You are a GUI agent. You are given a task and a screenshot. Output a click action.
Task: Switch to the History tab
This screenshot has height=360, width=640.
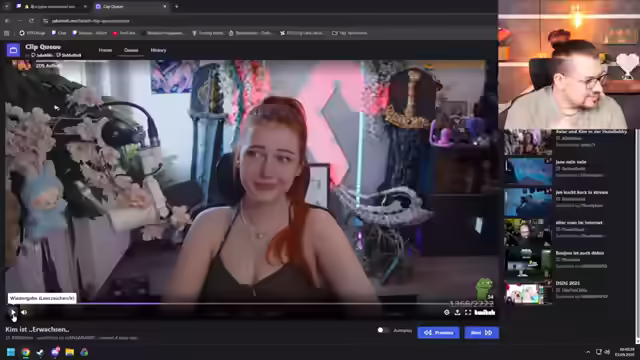click(x=158, y=50)
